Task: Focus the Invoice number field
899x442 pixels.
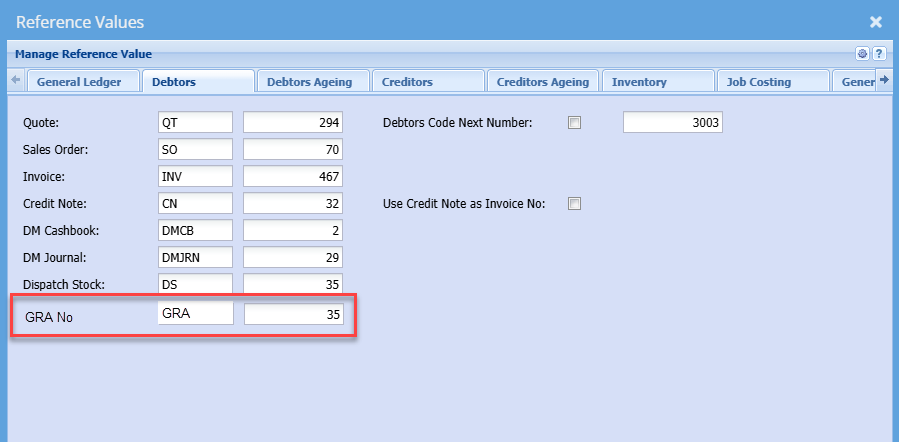Action: tap(293, 177)
